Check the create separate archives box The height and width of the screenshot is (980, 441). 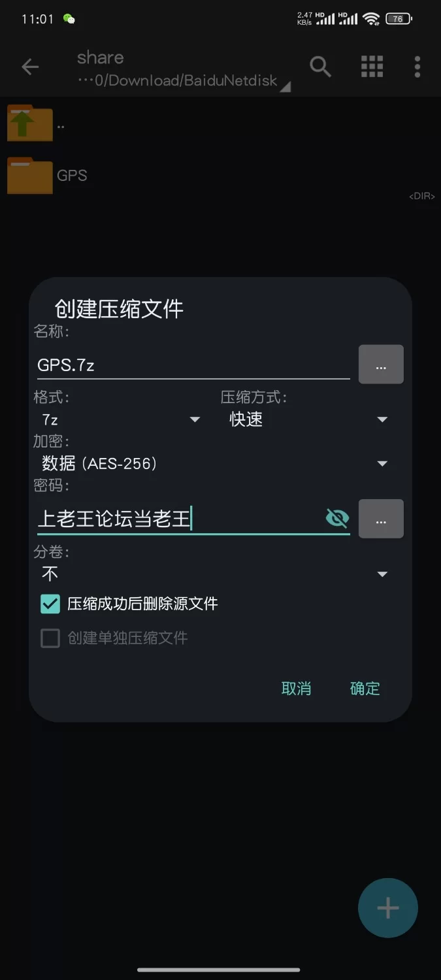pyautogui.click(x=50, y=638)
